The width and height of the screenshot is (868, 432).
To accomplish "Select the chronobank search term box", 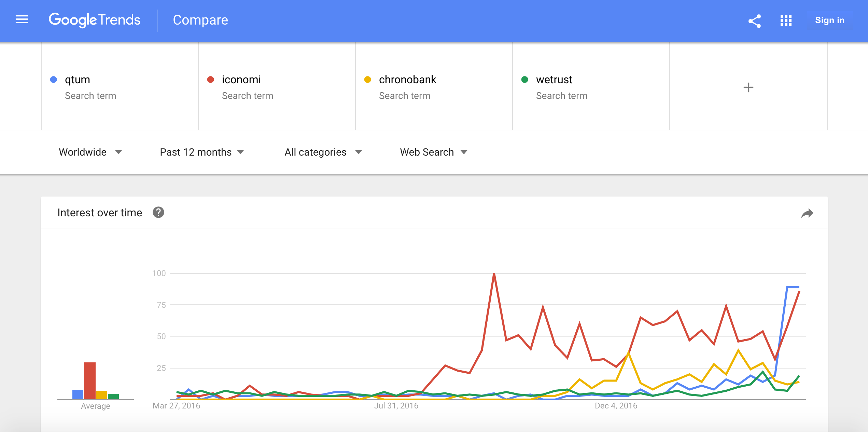I will click(434, 86).
